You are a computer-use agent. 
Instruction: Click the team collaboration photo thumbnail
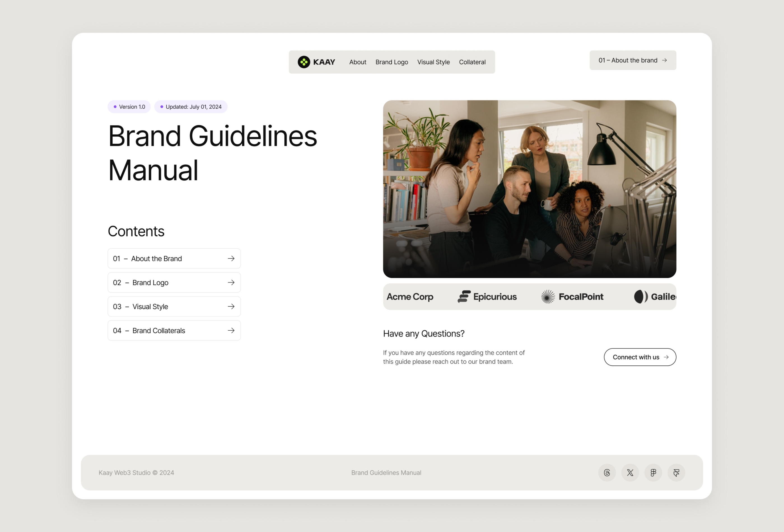(x=529, y=189)
